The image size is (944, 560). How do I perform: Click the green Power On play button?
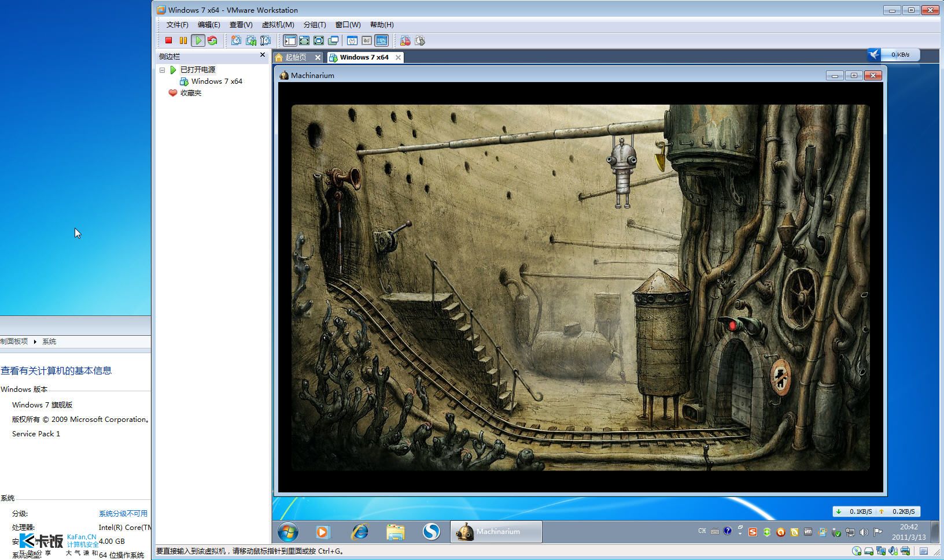click(x=198, y=40)
